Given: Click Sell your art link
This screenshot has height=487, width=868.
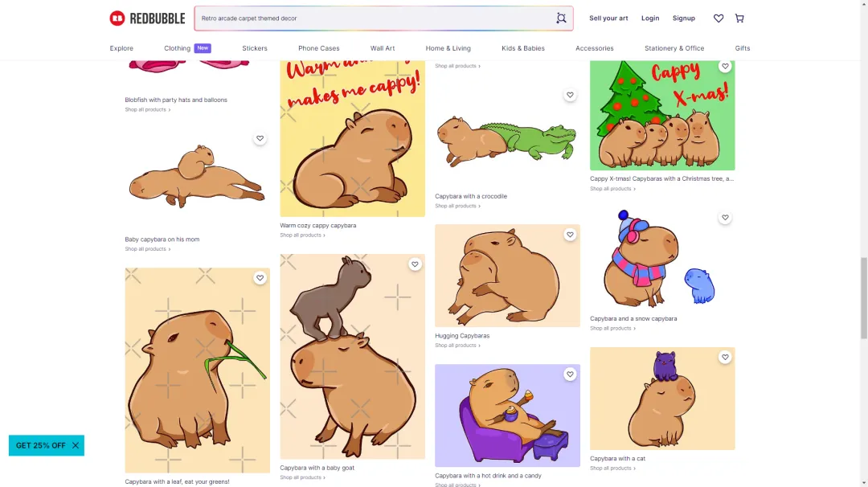Looking at the screenshot, I should click(x=608, y=18).
